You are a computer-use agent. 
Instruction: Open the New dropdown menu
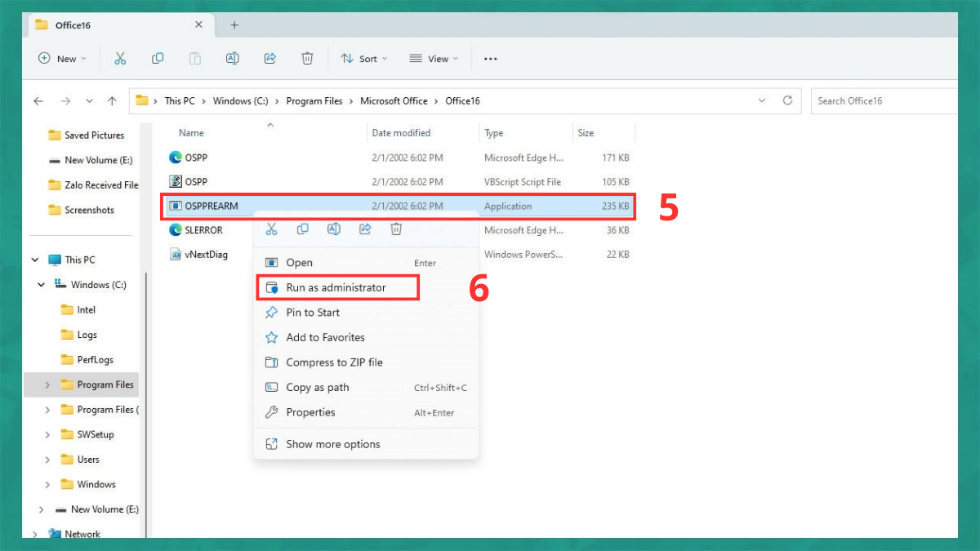62,59
